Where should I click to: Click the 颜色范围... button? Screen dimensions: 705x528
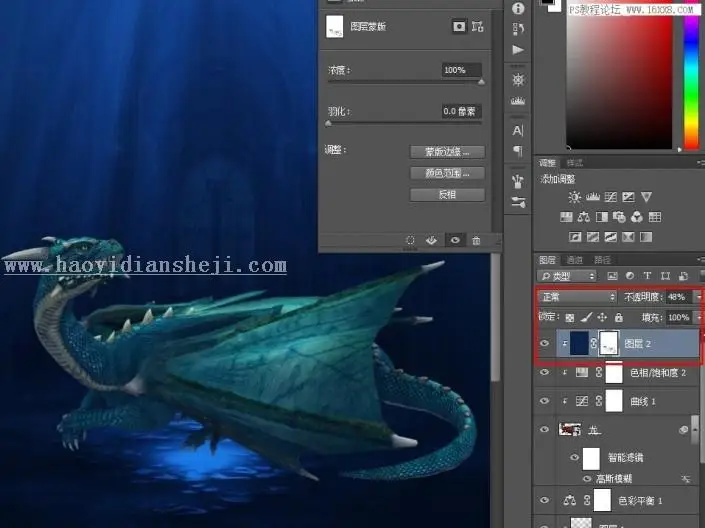click(447, 173)
